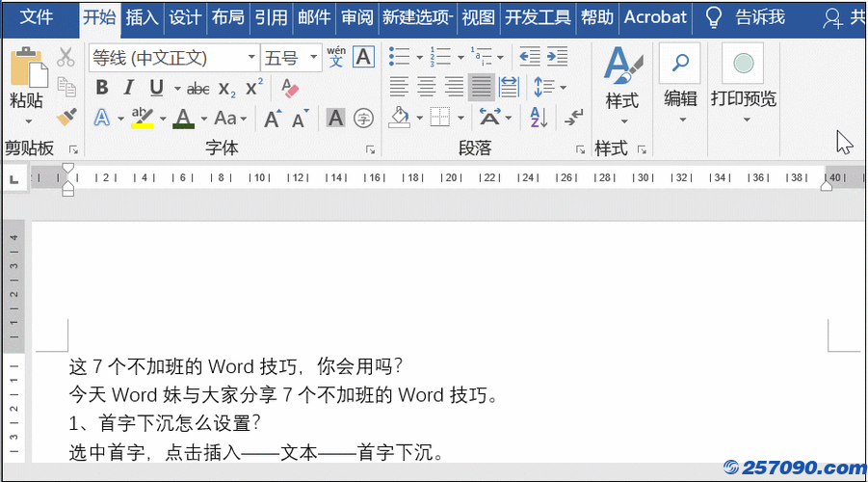Click the Paste clipboard icon
868x482 pixels.
(28, 67)
